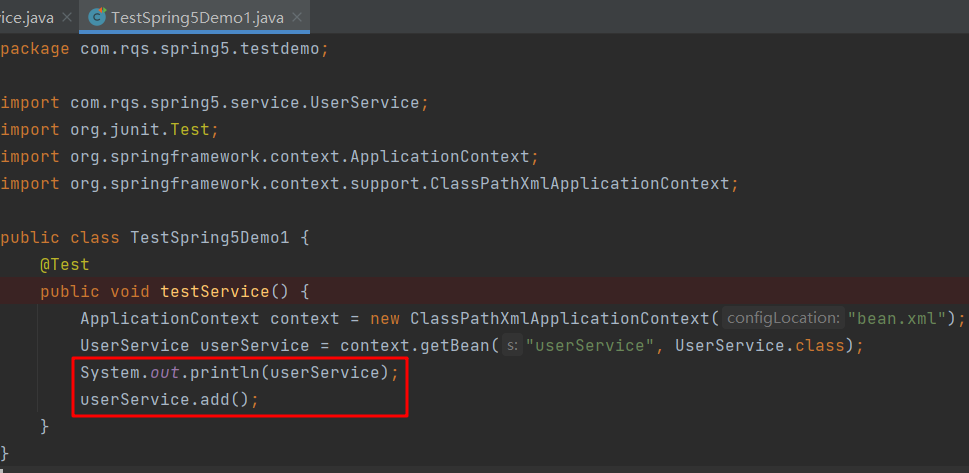The height and width of the screenshot is (473, 969).
Task: Click the ClassPathXmlApplicationContext import line
Action: [x=370, y=184]
